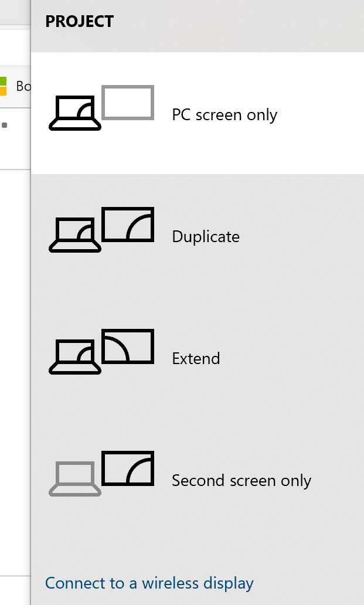Image resolution: width=364 pixels, height=605 pixels.
Task: Click the Duplicate text label
Action: pyautogui.click(x=205, y=237)
